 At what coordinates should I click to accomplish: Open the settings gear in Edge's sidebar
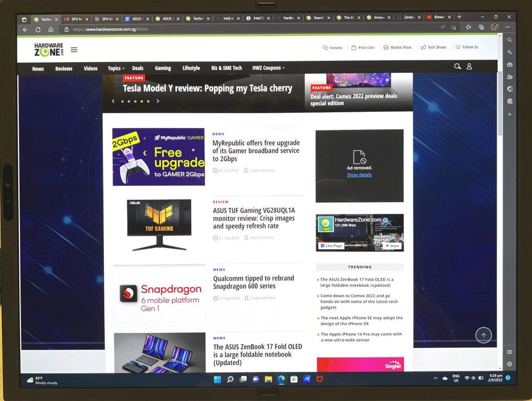(509, 364)
